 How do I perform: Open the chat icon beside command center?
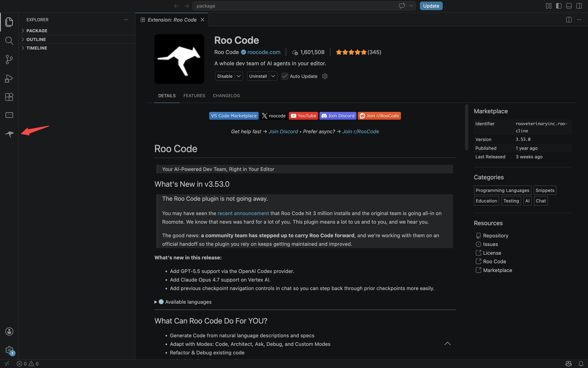pos(402,6)
